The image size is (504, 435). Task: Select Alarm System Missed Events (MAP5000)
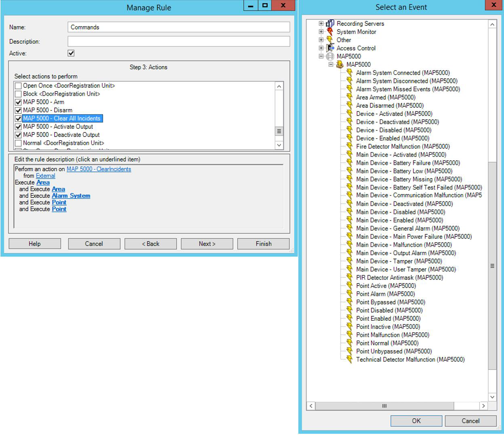click(408, 89)
